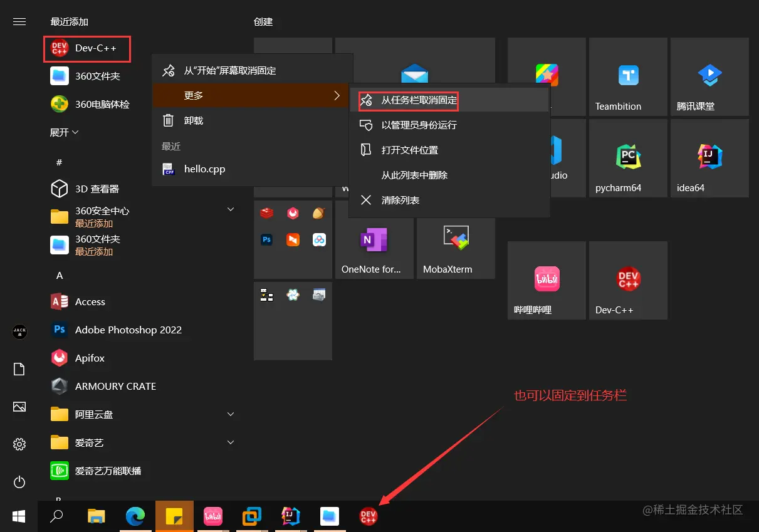Open the Teambition tile

pyautogui.click(x=628, y=76)
